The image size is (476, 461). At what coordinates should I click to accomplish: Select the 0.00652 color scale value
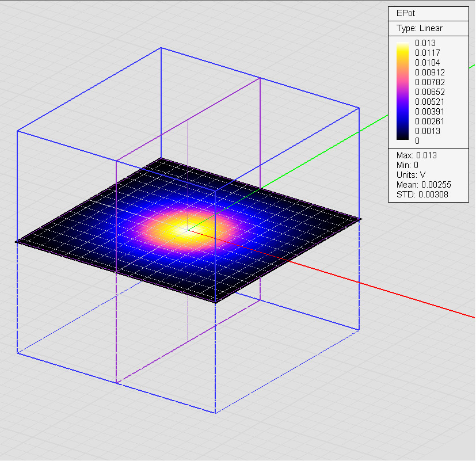point(429,92)
